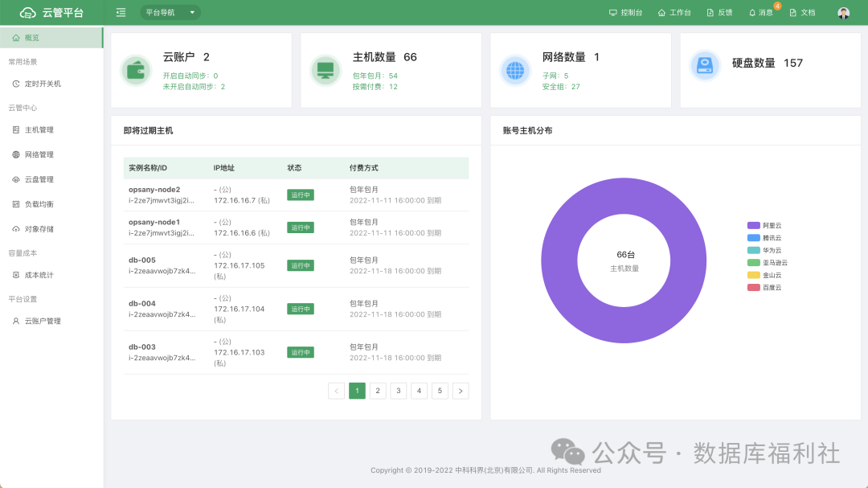This screenshot has height=488, width=868.
Task: Click the user avatar in top right
Action: coord(844,13)
